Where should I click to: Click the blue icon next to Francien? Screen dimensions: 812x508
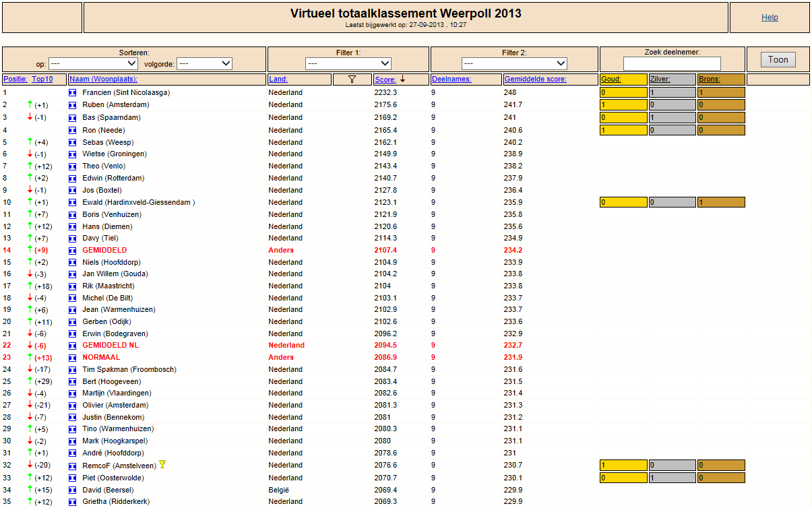point(73,92)
